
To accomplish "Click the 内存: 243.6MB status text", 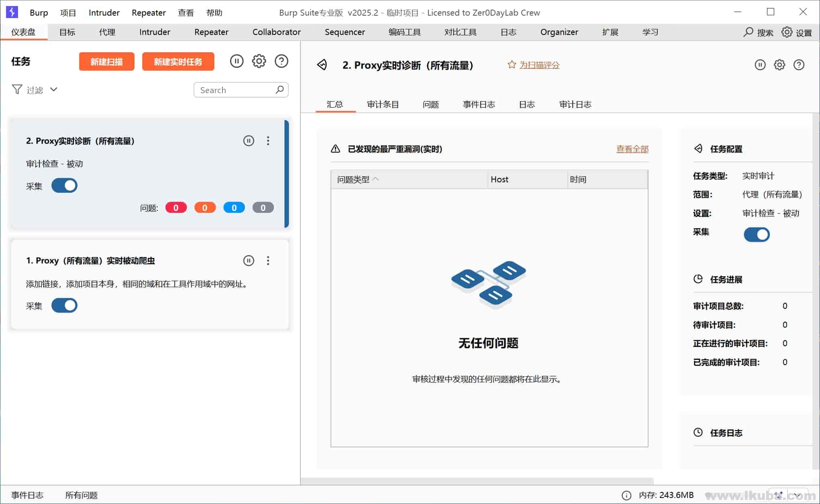I will click(x=666, y=495).
